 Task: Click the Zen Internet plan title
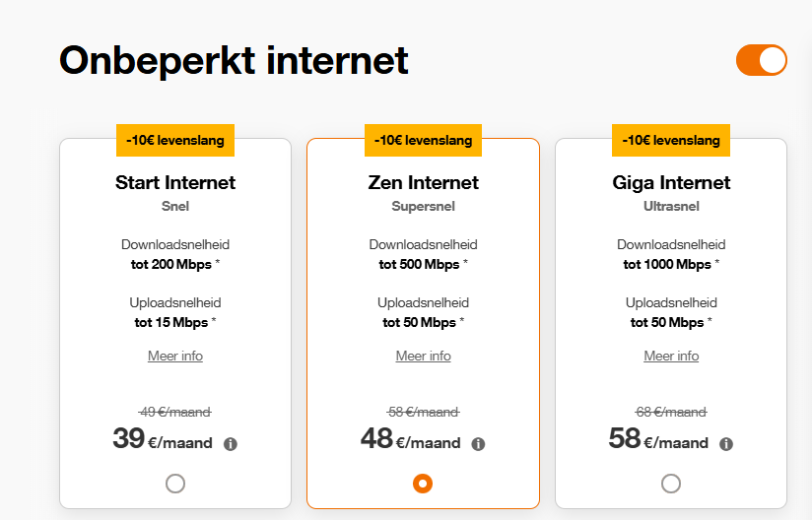coord(423,182)
